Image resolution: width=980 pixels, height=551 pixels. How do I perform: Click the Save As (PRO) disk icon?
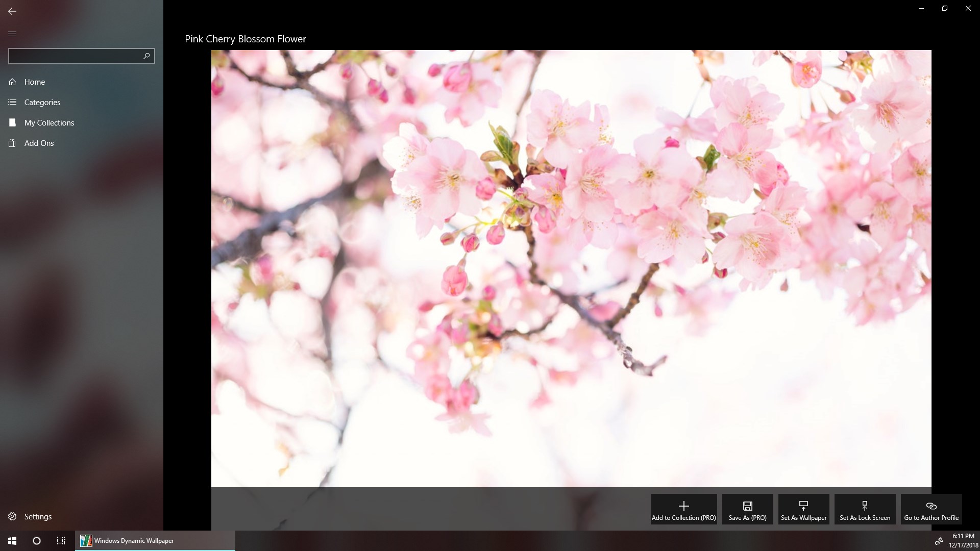click(x=747, y=506)
